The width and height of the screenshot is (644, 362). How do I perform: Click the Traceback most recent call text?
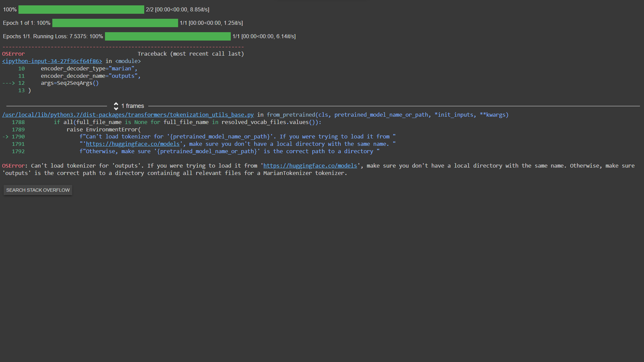coord(191,54)
